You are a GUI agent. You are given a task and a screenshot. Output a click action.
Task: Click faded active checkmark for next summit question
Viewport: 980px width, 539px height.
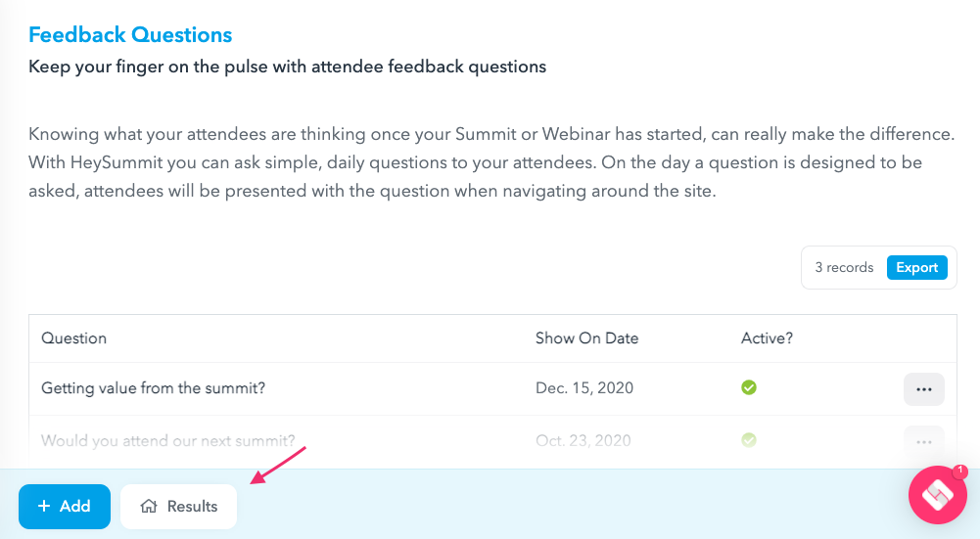click(749, 440)
